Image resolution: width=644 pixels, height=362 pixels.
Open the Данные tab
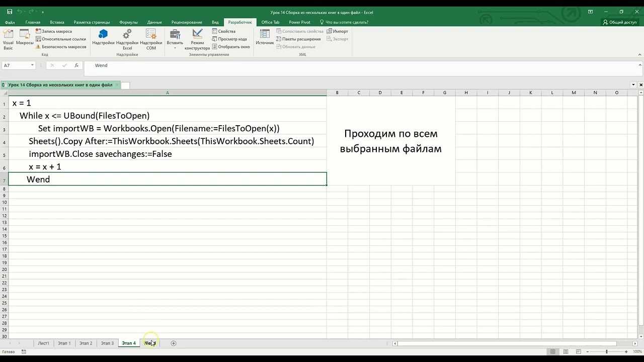pyautogui.click(x=154, y=22)
